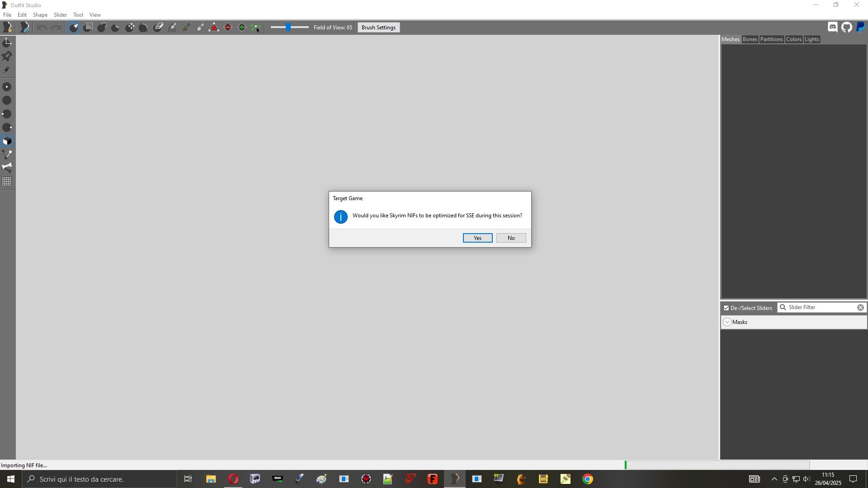This screenshot has height=488, width=868.
Task: Open the Windows Start menu
Action: click(x=11, y=479)
